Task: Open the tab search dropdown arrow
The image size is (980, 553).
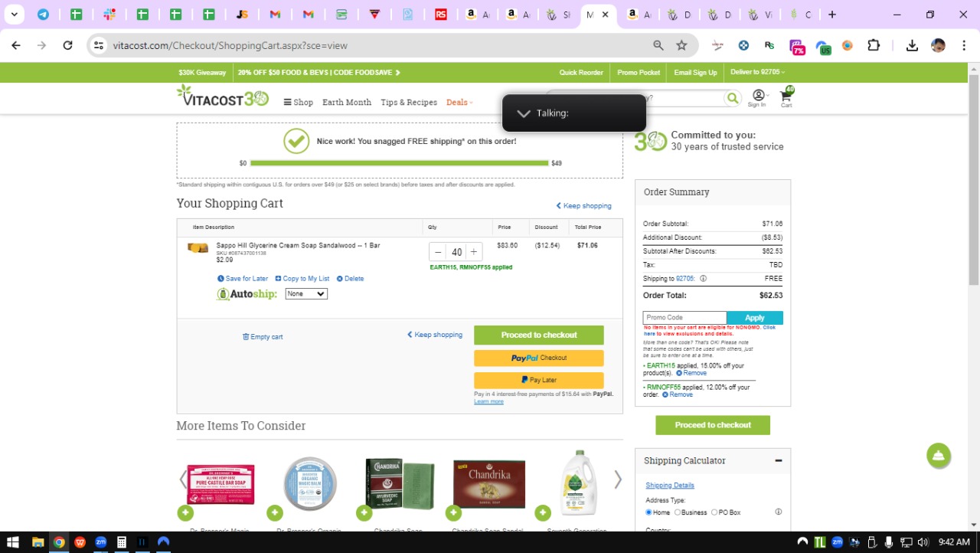Action: tap(14, 15)
